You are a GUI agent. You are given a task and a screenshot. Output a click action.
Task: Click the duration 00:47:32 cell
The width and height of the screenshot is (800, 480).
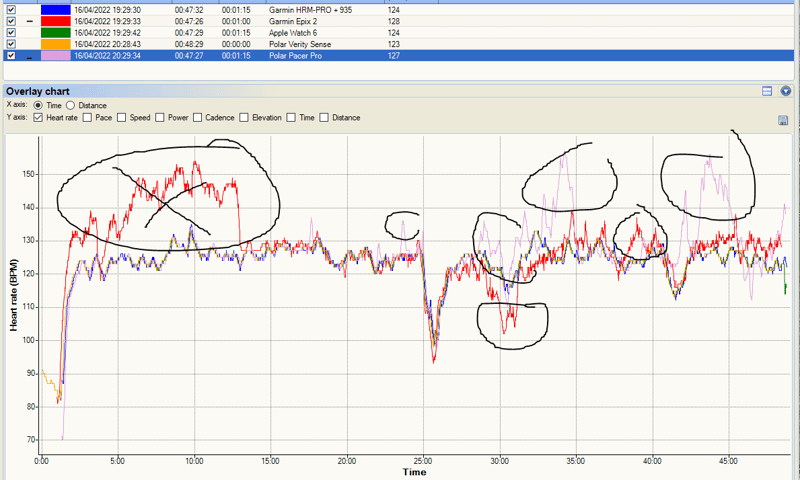(x=189, y=10)
